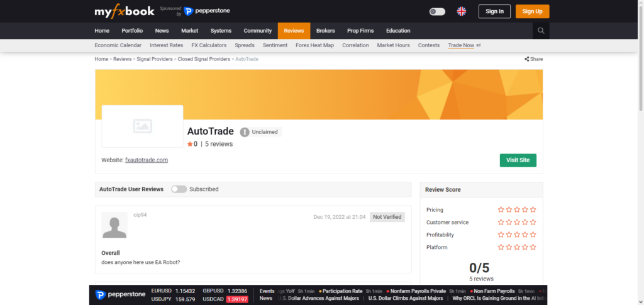Open Market Hours link

(x=393, y=45)
